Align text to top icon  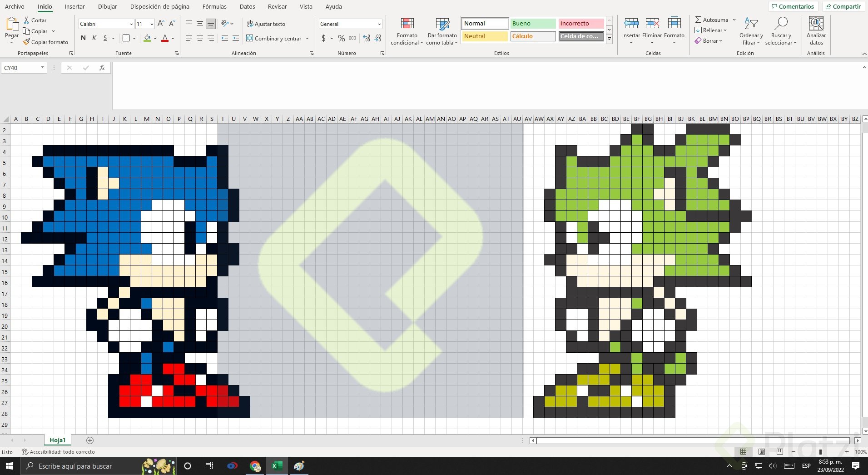pyautogui.click(x=189, y=23)
